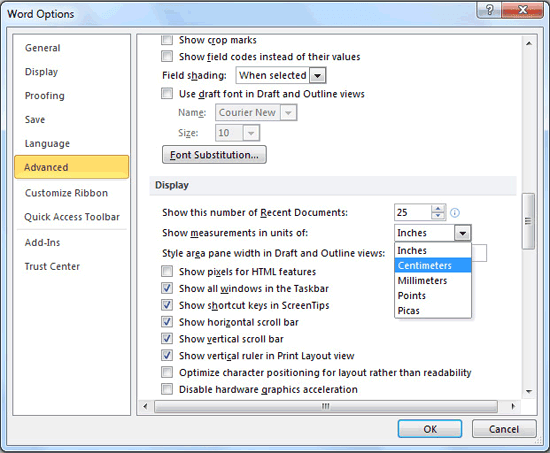Click the Recent Documents number field
The height and width of the screenshot is (453, 550).
(x=413, y=212)
